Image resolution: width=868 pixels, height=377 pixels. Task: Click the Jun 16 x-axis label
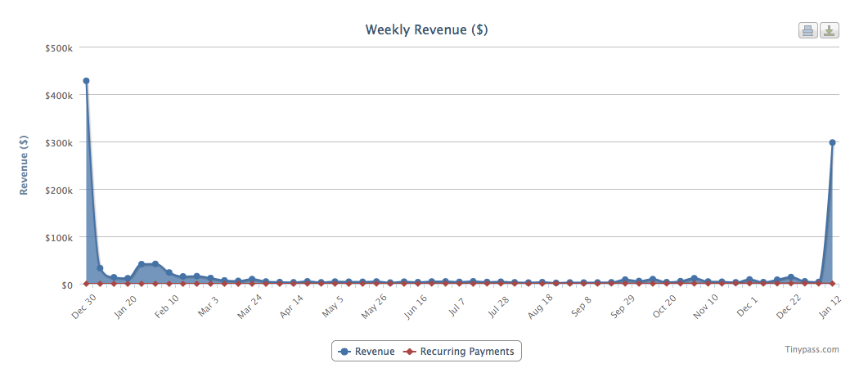[x=415, y=305]
